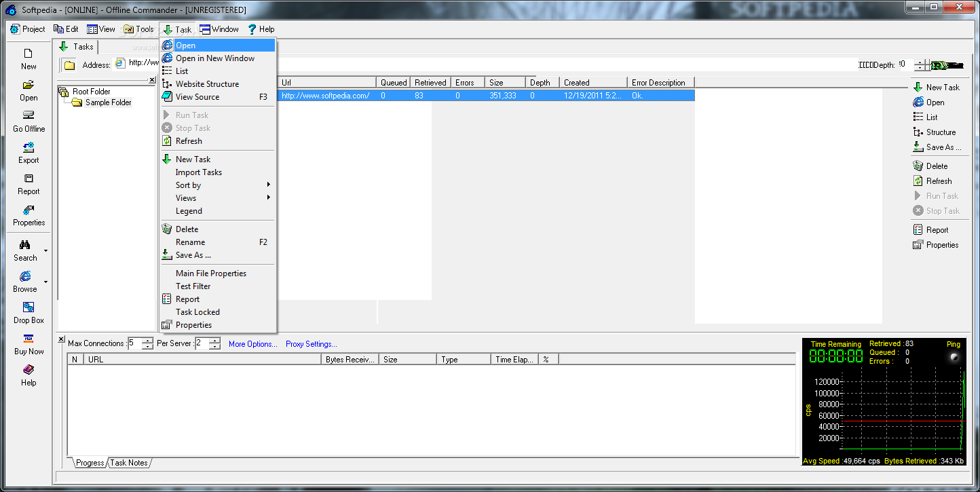Select Legend in the Task menu
This screenshot has height=492, width=980.
point(218,211)
